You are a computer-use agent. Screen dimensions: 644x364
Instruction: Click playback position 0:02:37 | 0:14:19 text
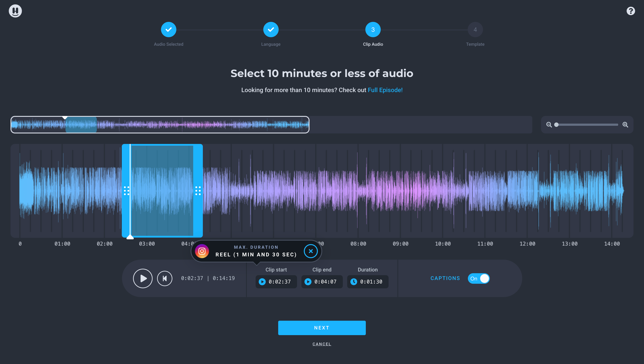(208, 278)
